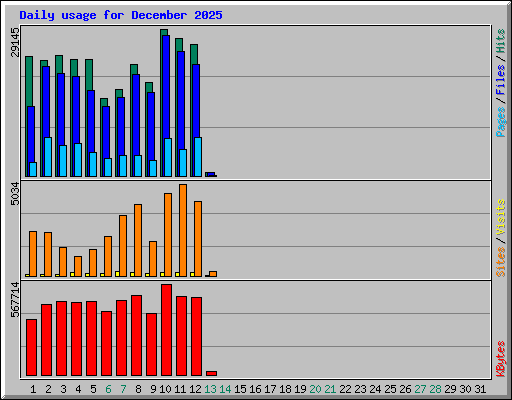Click the small red KBytes bar for day 13
512x400 pixels.
[x=211, y=374]
